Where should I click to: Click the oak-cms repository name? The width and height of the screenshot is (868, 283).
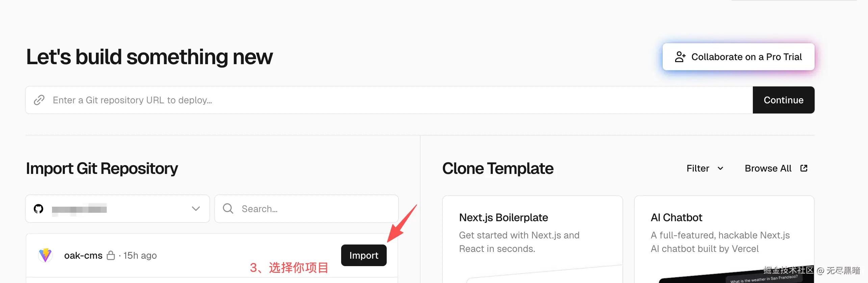click(83, 255)
